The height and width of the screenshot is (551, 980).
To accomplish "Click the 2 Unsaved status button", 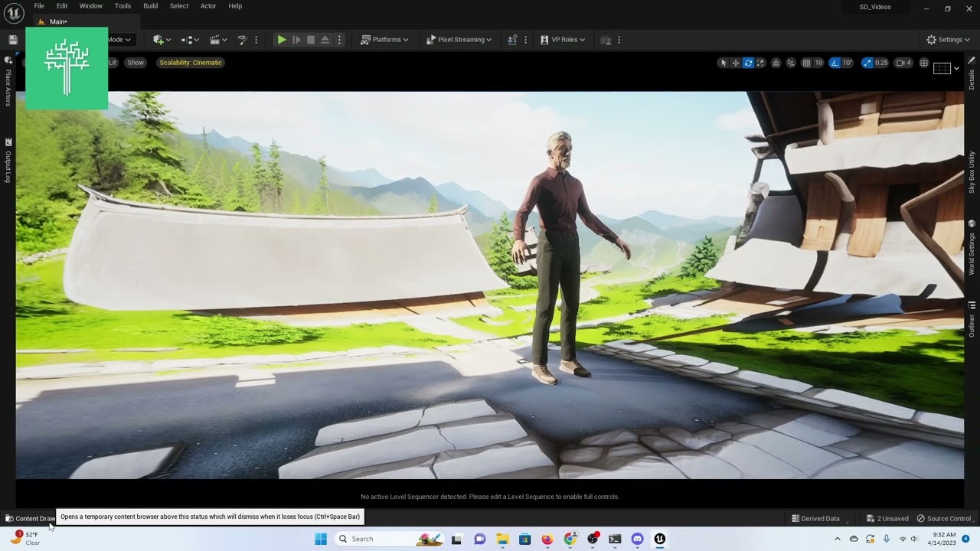I will [x=887, y=518].
